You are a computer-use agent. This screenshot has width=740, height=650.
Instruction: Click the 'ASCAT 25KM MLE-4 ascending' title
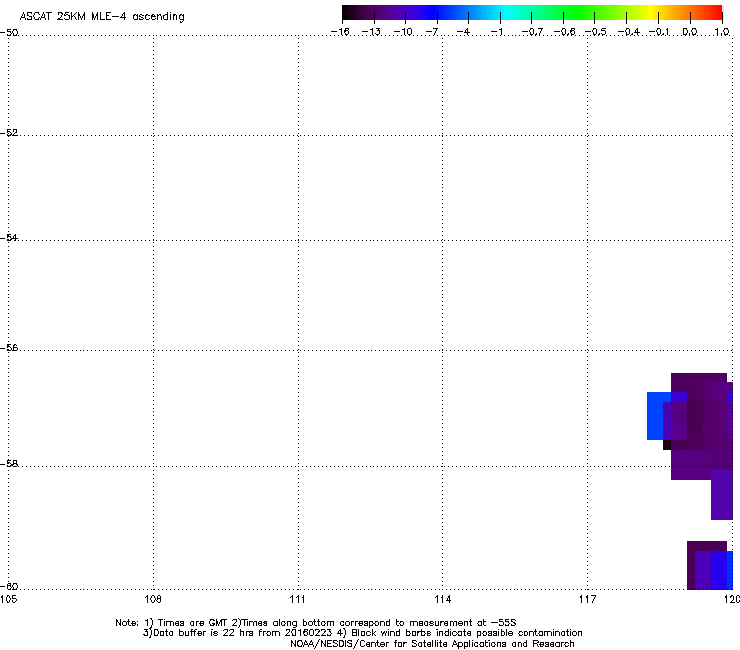coord(102,17)
